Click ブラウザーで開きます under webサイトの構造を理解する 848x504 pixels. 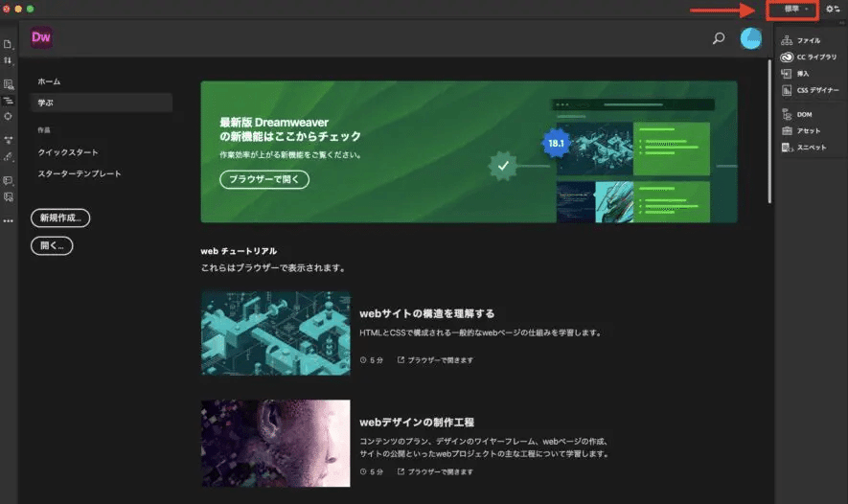click(435, 360)
